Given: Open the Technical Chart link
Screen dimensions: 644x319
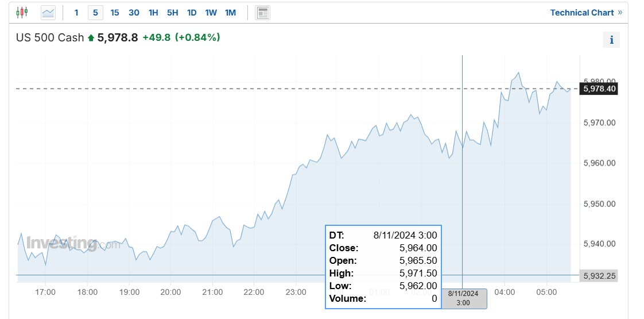Looking at the screenshot, I should click(586, 13).
